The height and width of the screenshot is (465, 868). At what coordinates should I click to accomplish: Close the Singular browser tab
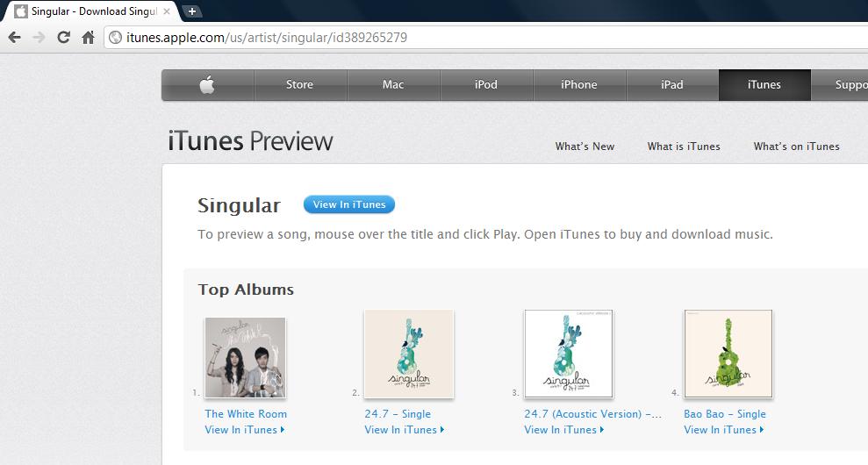tap(167, 11)
